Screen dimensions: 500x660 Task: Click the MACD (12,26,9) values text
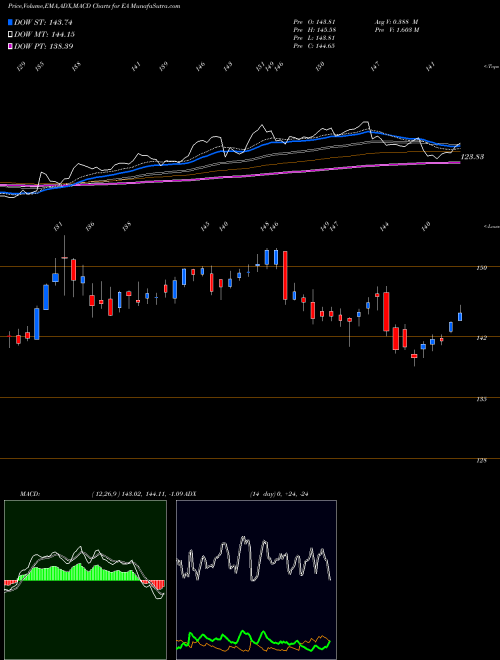pyautogui.click(x=136, y=493)
